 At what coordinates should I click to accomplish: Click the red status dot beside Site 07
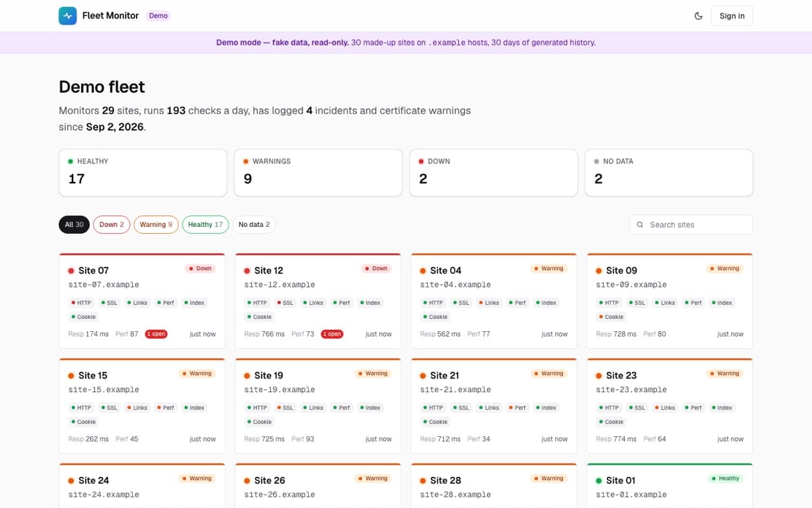point(71,271)
